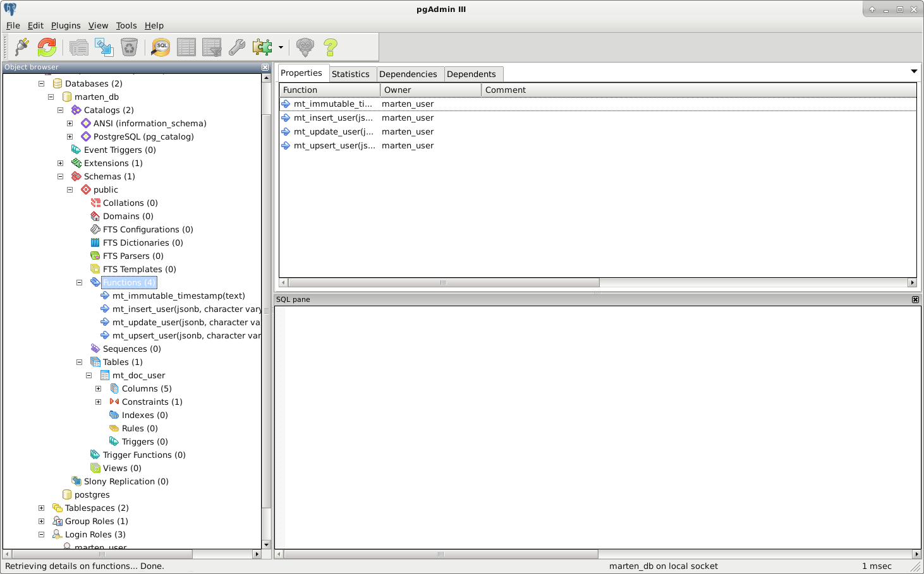Select the Trigger Functions (0) item
The height and width of the screenshot is (574, 924).
click(x=144, y=455)
